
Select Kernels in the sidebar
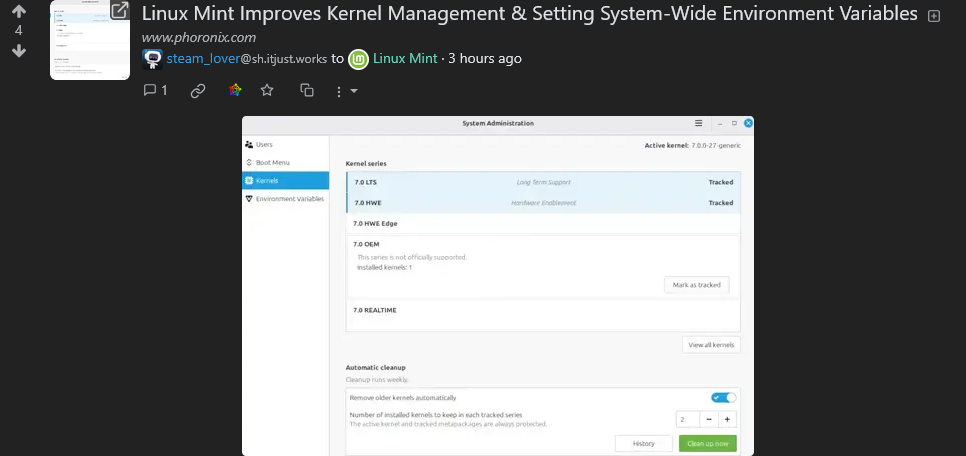pos(286,181)
